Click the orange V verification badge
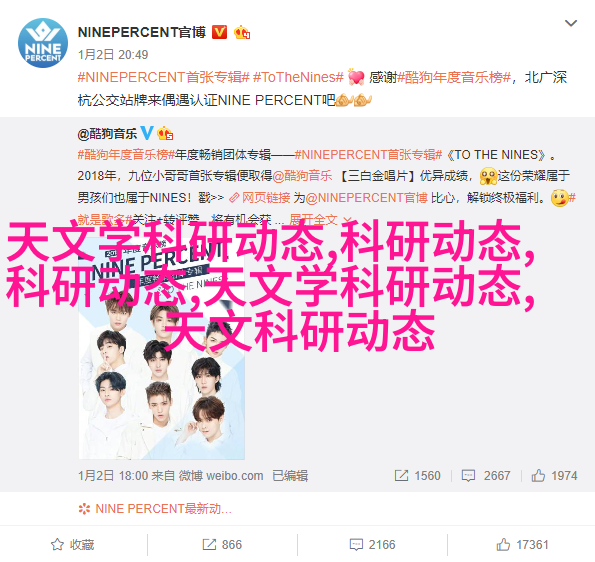Viewport: 595px width, 562px height. (x=219, y=32)
